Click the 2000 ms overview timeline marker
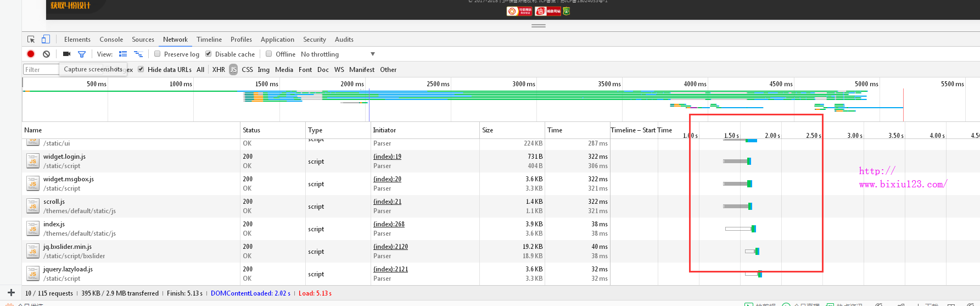980x306 pixels. 352,84
